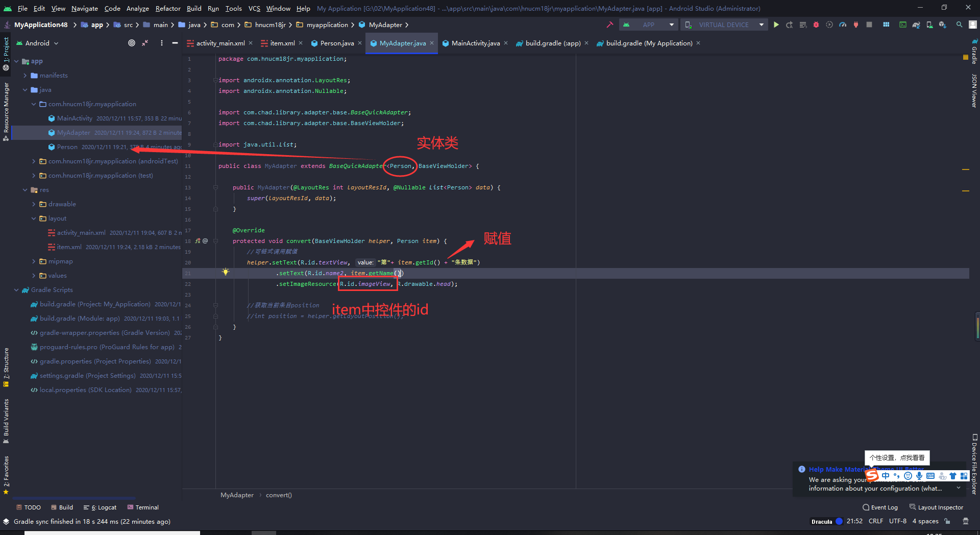Switch to the MainActivity.java tab
The image size is (980, 535).
click(475, 43)
